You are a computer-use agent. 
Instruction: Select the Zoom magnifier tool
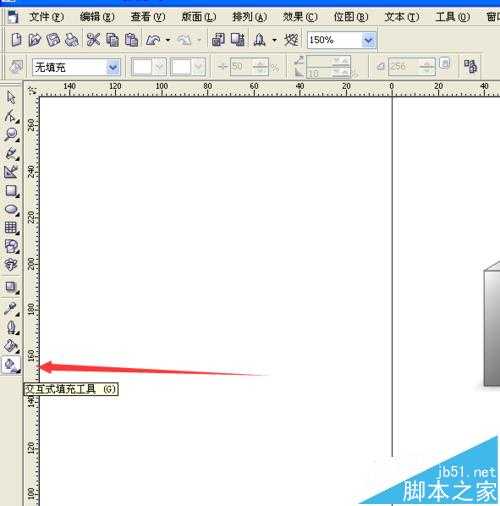pyautogui.click(x=11, y=134)
